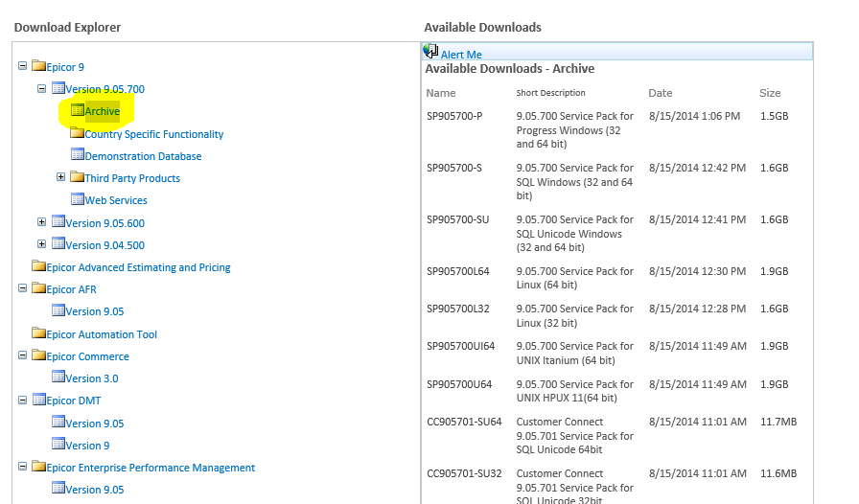Click the Short Description column header

click(550, 93)
